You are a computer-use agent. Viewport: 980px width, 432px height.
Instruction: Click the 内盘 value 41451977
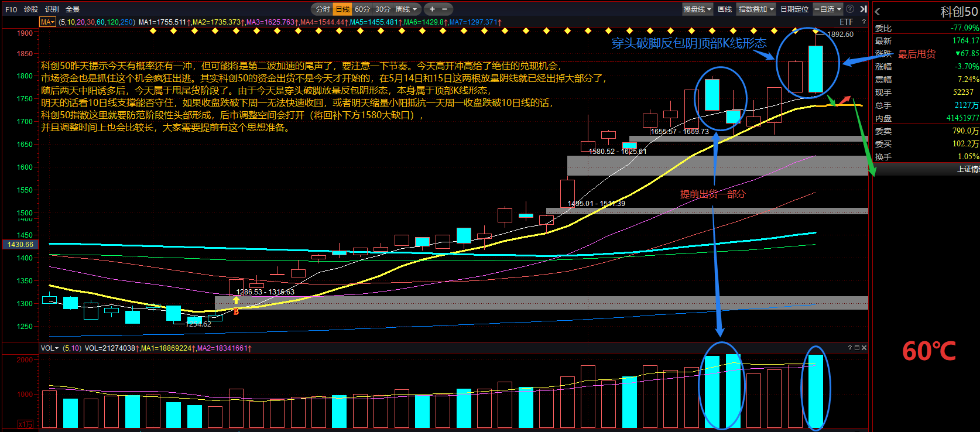pos(962,118)
